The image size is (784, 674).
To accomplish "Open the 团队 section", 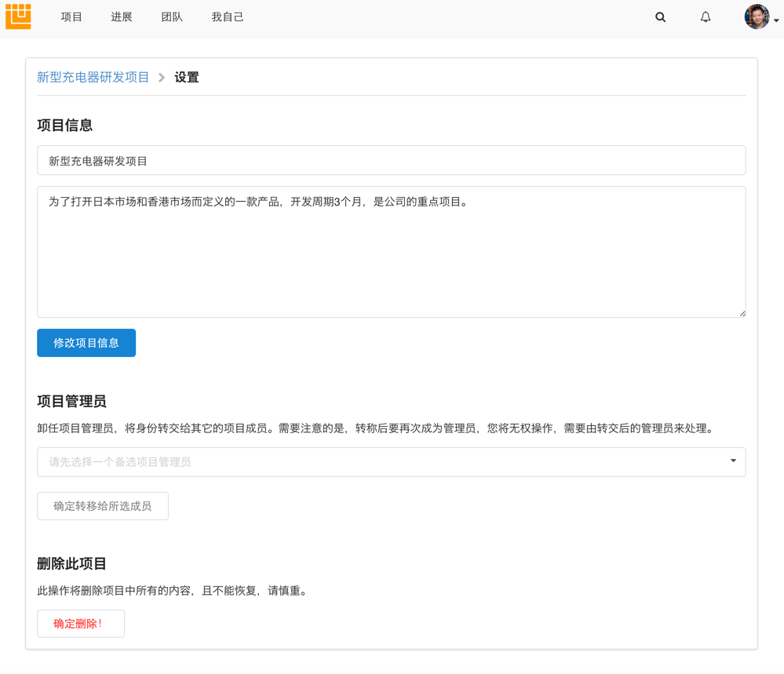I will click(172, 16).
